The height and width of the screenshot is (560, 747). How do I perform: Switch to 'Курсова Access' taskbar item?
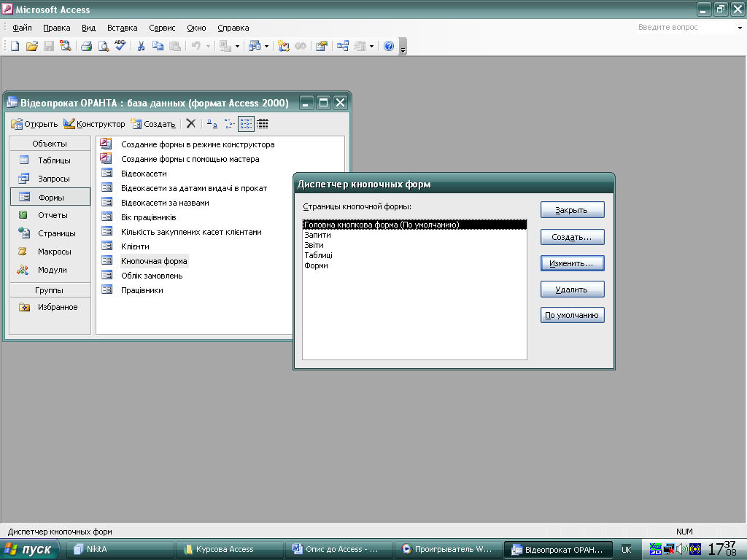coord(229,550)
